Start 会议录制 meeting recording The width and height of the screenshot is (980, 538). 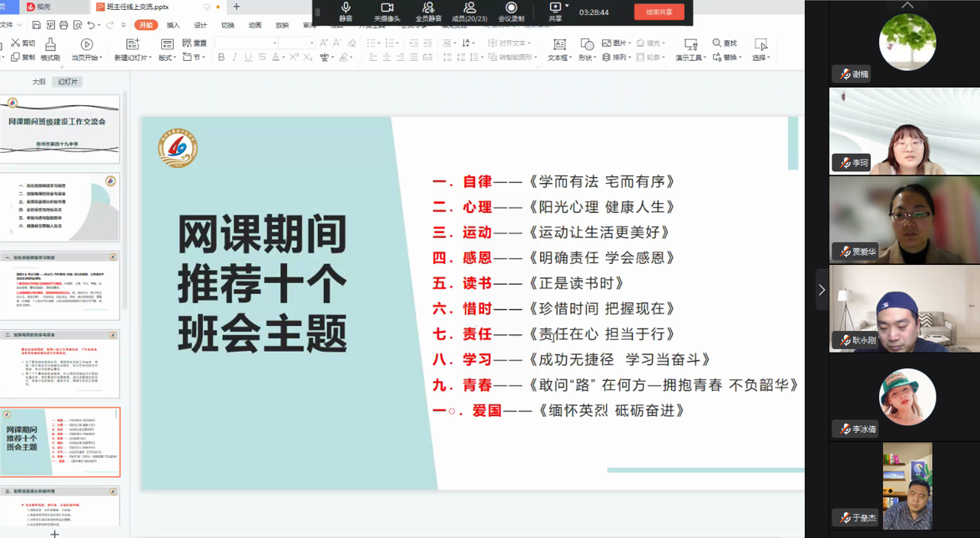coord(511,11)
